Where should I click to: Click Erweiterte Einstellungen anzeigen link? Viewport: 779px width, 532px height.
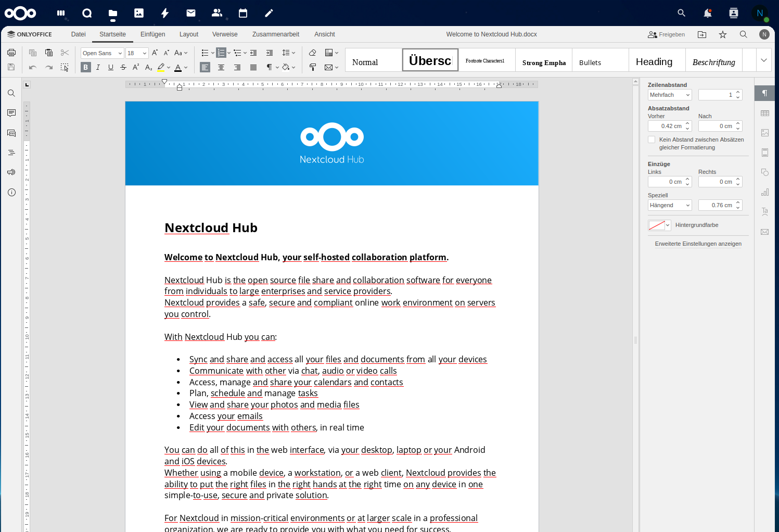click(x=698, y=244)
